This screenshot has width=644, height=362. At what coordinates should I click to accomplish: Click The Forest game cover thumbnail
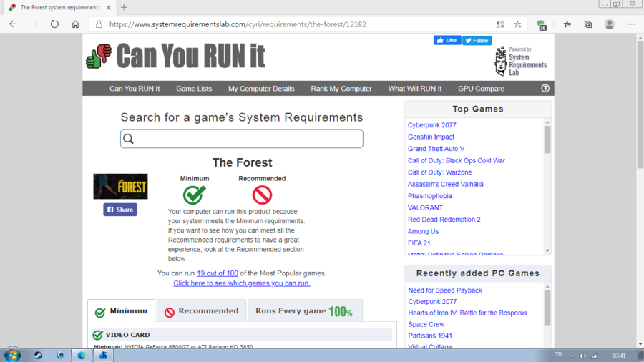coord(120,186)
